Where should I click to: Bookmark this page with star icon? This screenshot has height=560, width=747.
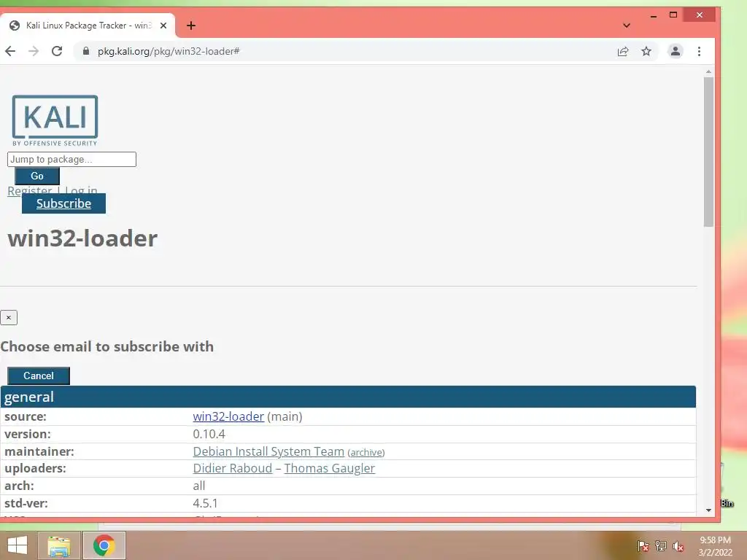pos(646,51)
